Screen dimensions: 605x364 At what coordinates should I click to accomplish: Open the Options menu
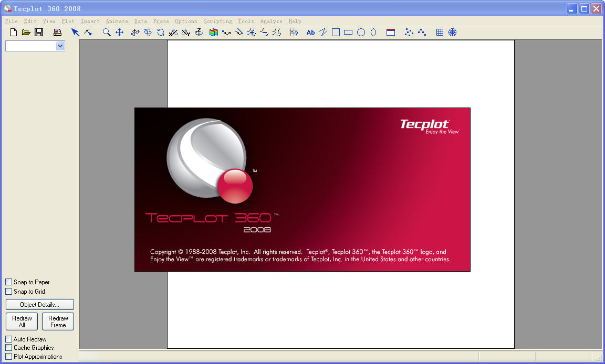point(186,21)
